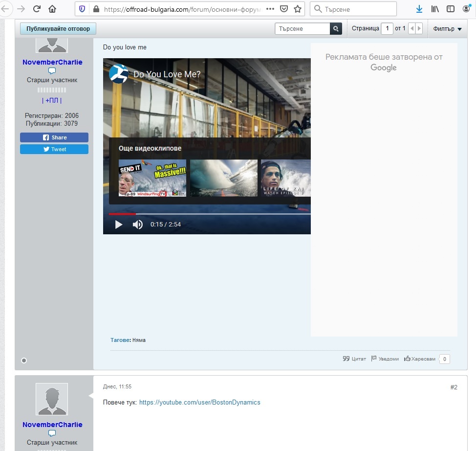The image size is (476, 451).
Task: Go to the browser home page
Action: [x=52, y=9]
